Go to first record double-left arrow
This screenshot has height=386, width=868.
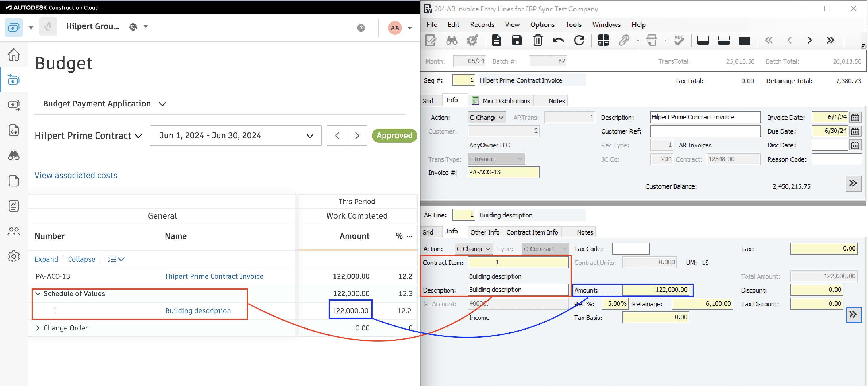[769, 40]
